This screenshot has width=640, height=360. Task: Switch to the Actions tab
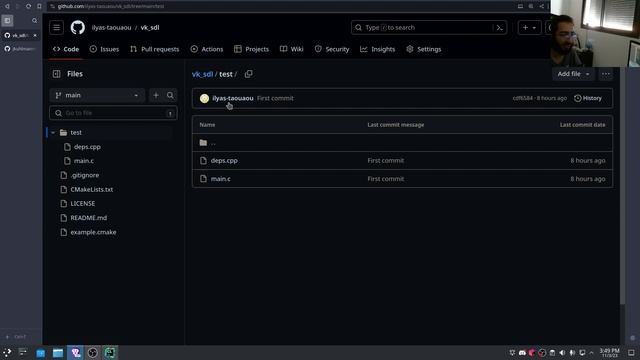tap(207, 49)
